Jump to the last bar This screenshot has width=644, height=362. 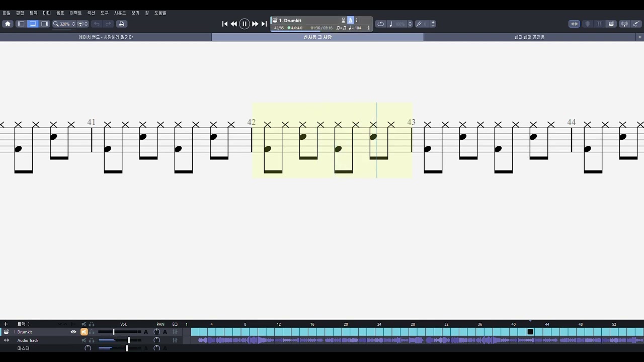click(264, 24)
